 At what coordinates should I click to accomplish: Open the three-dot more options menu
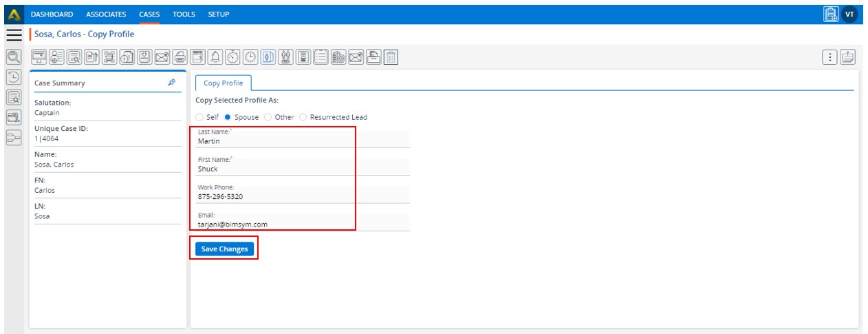pyautogui.click(x=830, y=58)
